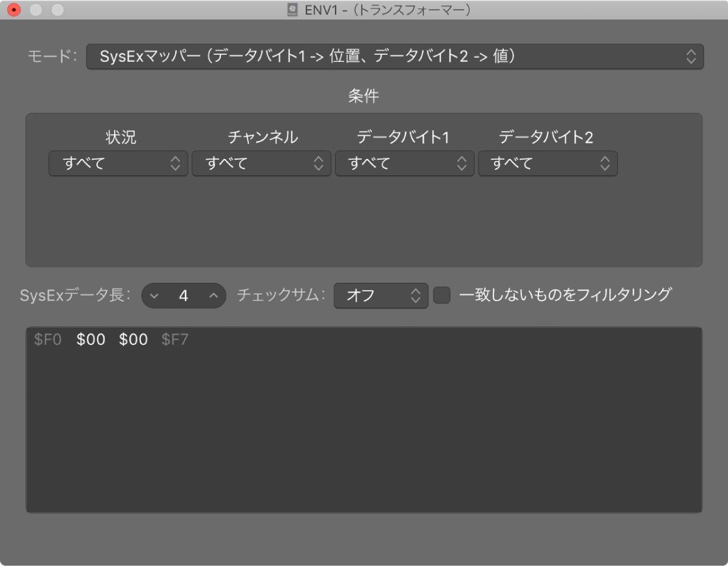Select the first $00 data byte
The width and height of the screenshot is (728, 567).
(x=91, y=340)
